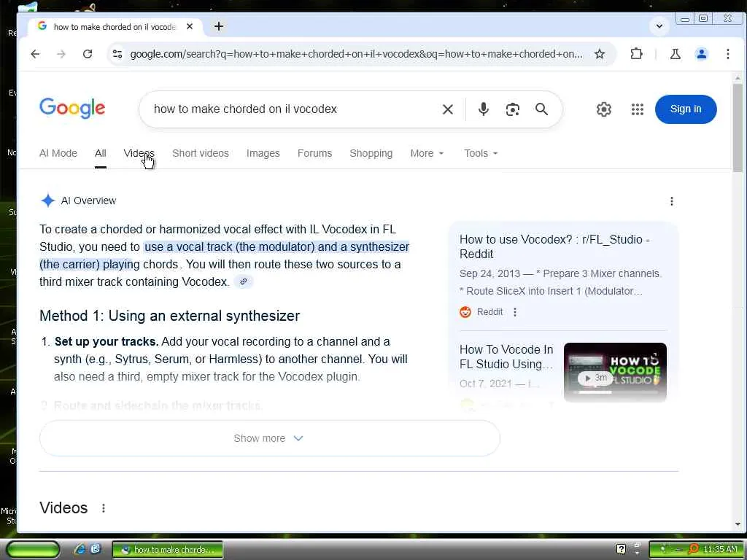Switch to Shopping results tab
The image size is (747, 560).
(x=371, y=153)
